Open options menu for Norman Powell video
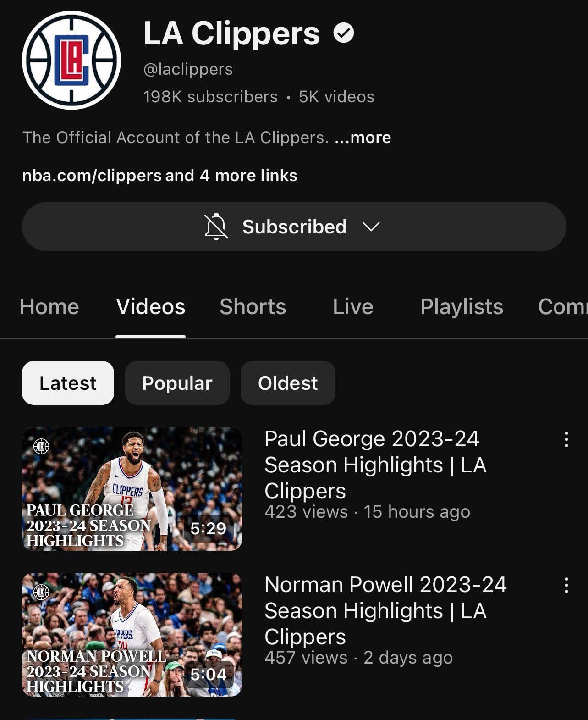Screen dimensions: 588x720 (566, 585)
